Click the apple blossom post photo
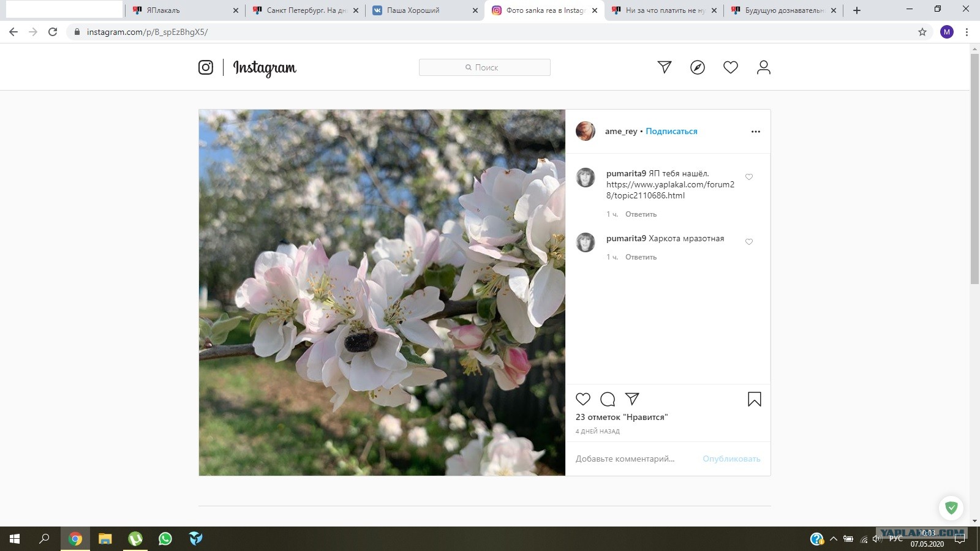 pyautogui.click(x=382, y=293)
